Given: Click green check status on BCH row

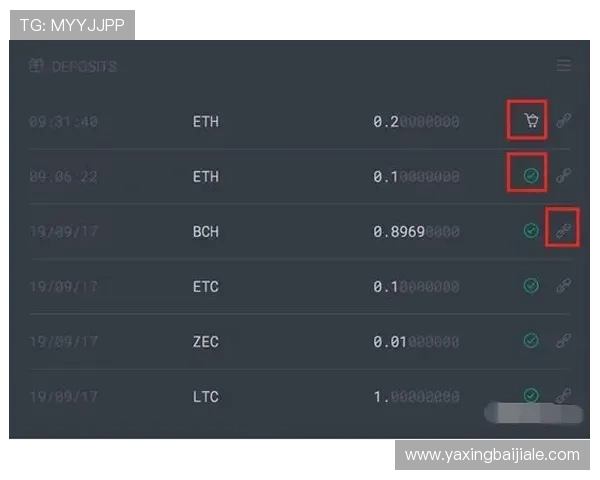Looking at the screenshot, I should click(531, 231).
